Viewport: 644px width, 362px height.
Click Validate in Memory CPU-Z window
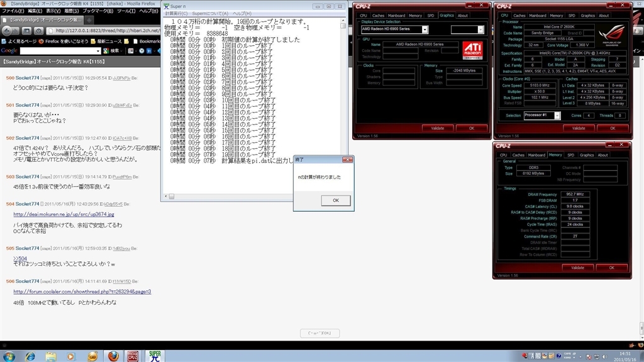pos(577,268)
